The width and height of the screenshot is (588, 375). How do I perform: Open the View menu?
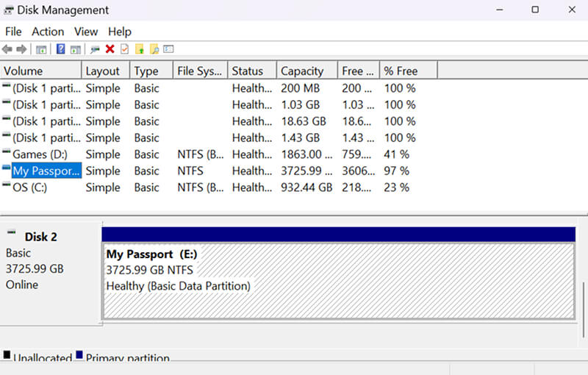pos(86,32)
